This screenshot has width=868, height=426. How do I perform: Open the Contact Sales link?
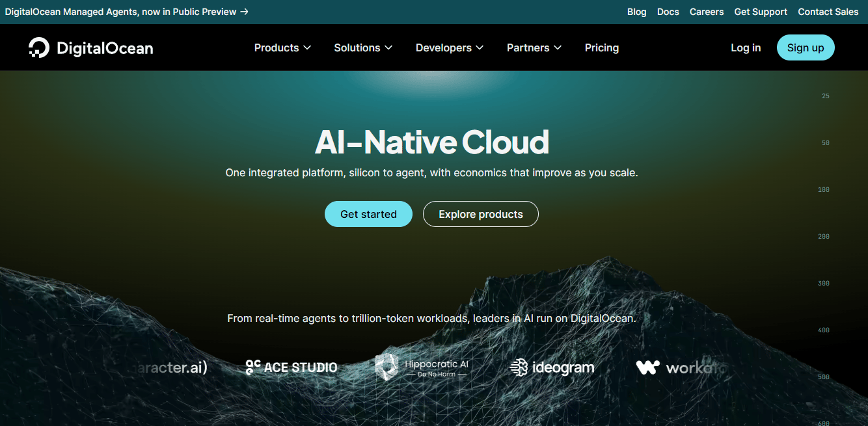point(828,12)
